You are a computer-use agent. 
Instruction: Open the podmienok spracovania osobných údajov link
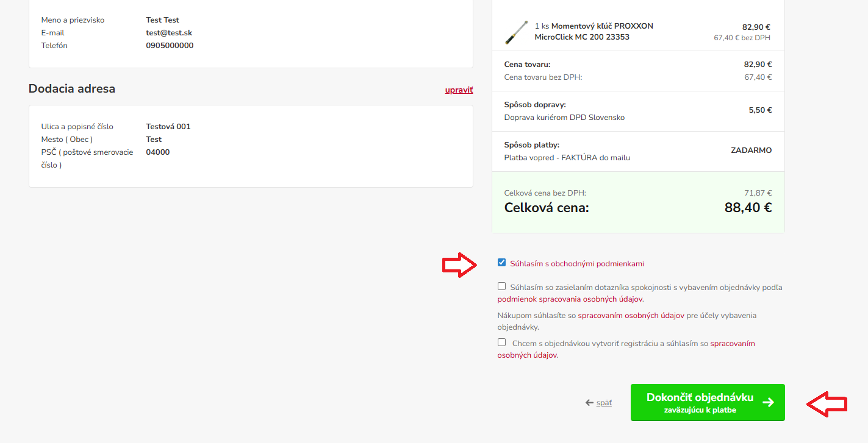(x=570, y=299)
